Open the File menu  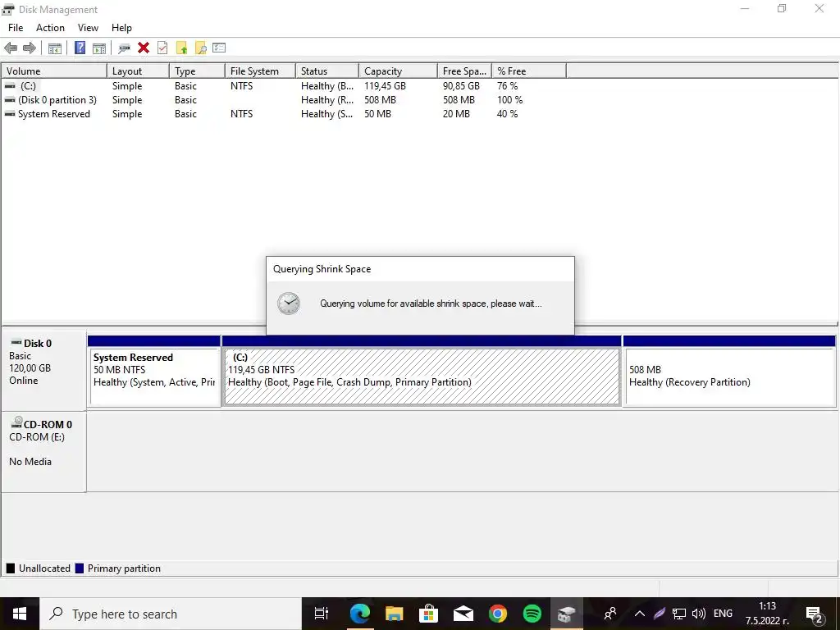coord(16,28)
